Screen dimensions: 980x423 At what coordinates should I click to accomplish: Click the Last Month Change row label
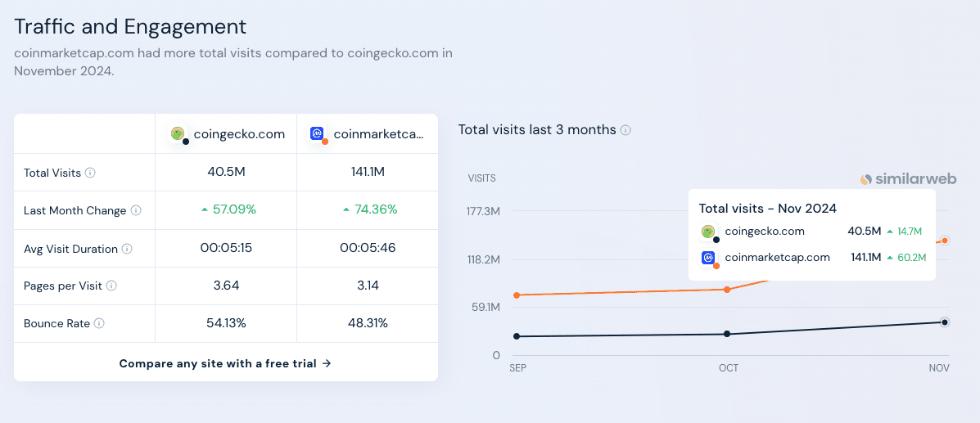[x=75, y=210]
